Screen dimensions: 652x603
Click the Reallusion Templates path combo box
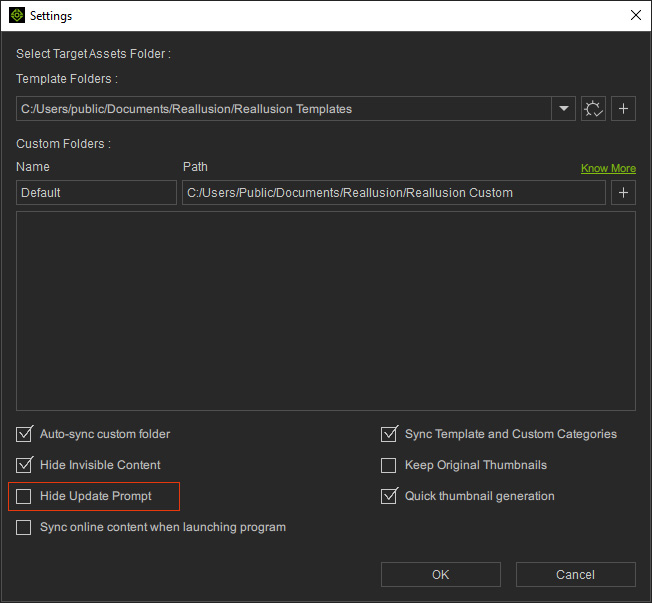click(284, 108)
